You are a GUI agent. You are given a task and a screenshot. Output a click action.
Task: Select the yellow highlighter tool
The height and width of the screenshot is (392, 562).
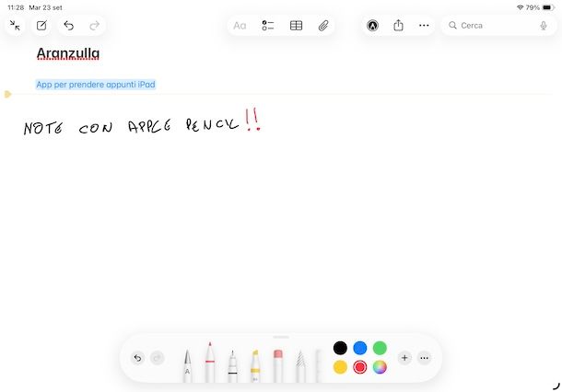coord(255,366)
